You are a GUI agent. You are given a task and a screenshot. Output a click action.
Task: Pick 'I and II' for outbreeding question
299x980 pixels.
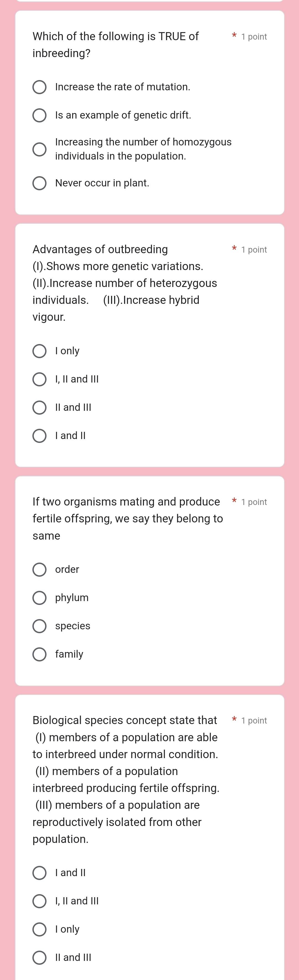point(39,436)
